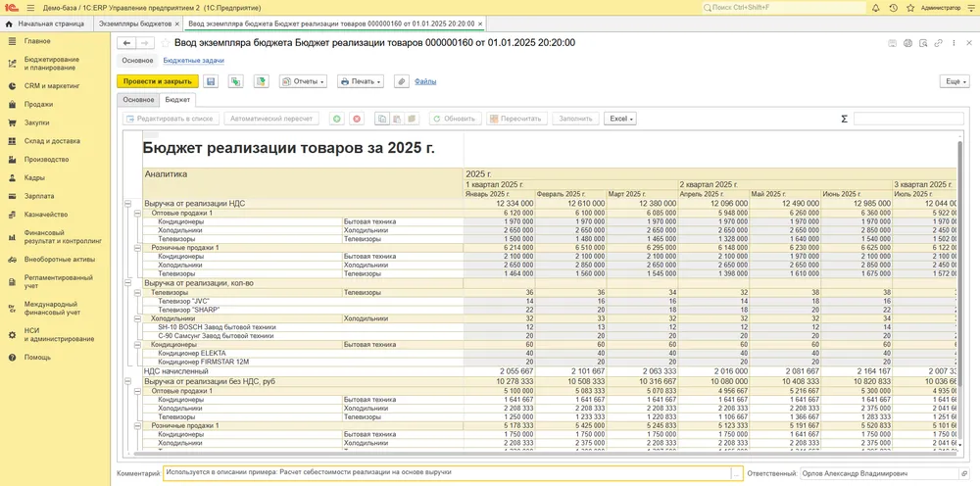Go forward with the right arrow
The image size is (980, 486).
[145, 43]
